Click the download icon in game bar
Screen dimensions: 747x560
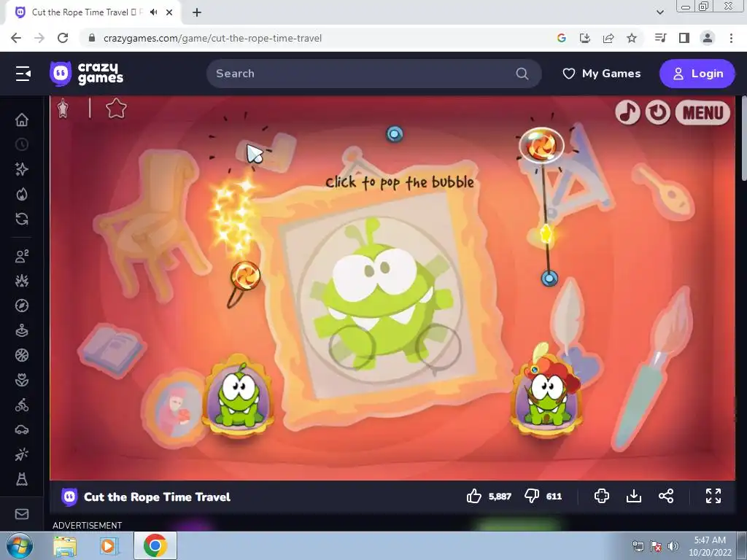coord(634,496)
